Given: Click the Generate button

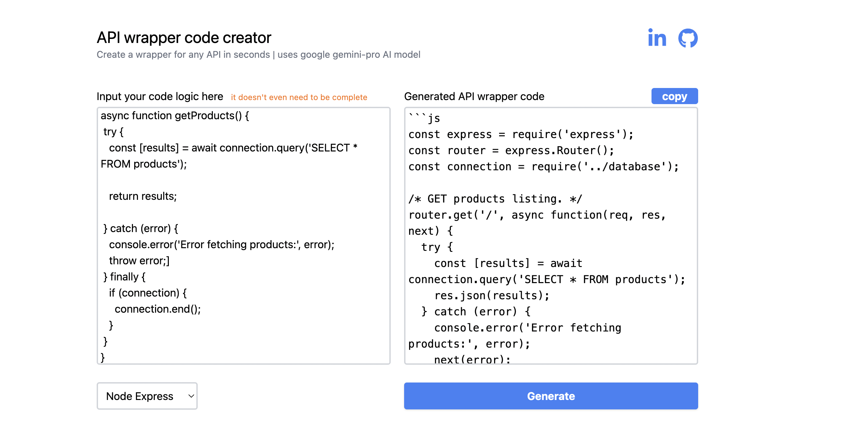Looking at the screenshot, I should pos(550,396).
